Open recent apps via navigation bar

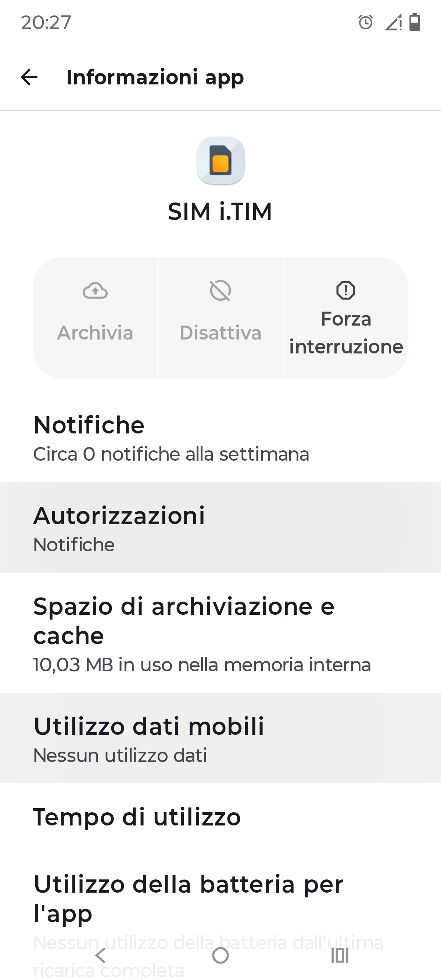340,955
